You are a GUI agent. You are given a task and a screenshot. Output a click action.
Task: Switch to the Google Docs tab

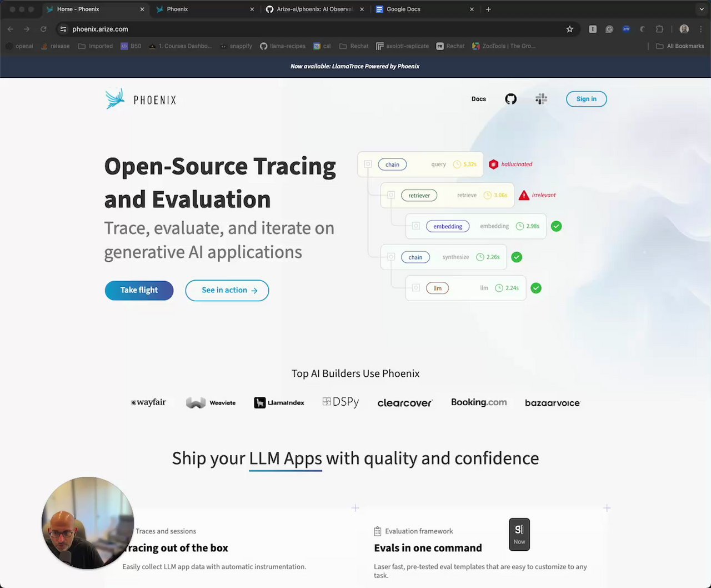pos(425,9)
